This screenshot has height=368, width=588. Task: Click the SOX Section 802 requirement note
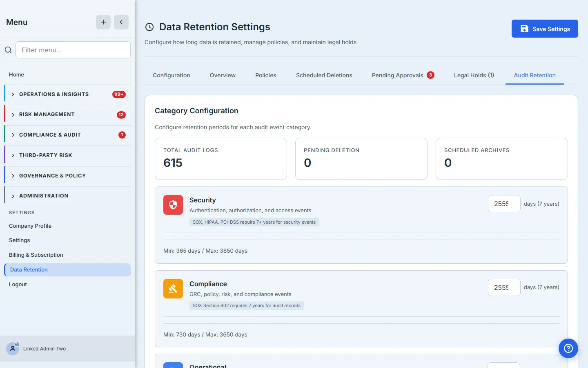[x=247, y=305]
